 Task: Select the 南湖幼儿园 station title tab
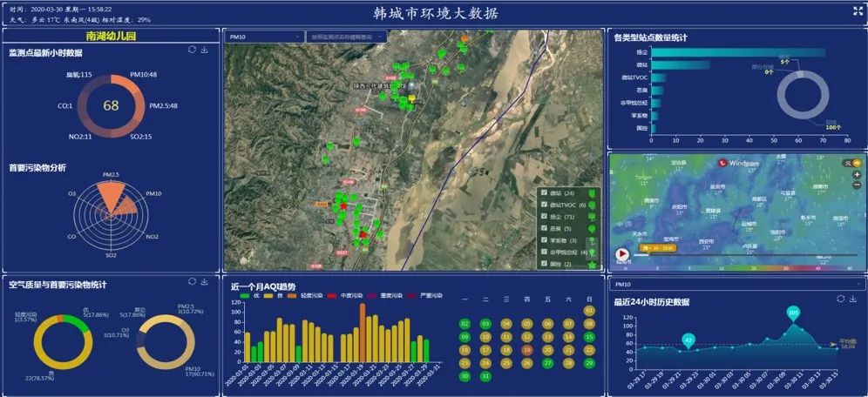pos(111,37)
